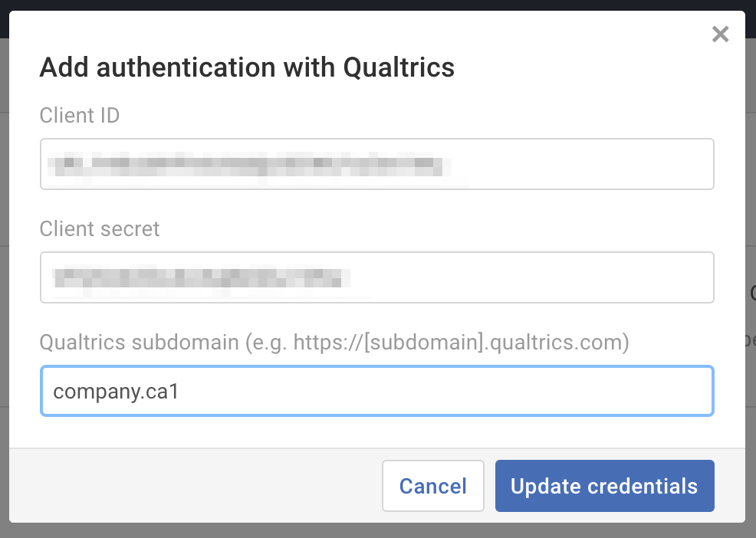Click the Client ID field label

[79, 115]
